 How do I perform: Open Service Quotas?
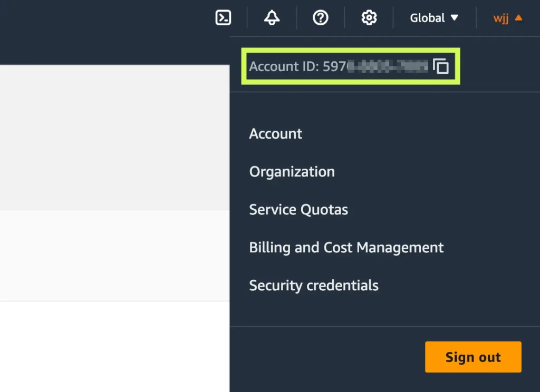pos(298,210)
